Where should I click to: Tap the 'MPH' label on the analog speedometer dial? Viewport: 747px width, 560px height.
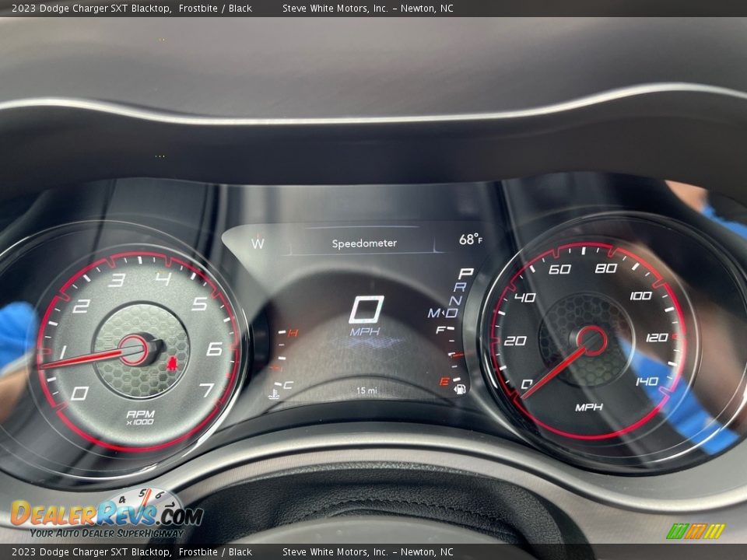(x=589, y=407)
